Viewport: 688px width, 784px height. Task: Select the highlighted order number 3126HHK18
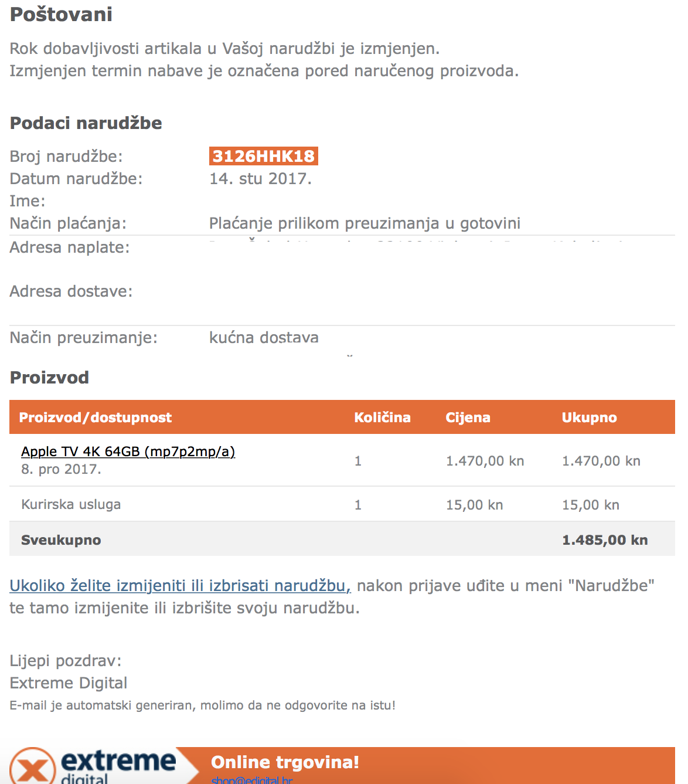263,156
